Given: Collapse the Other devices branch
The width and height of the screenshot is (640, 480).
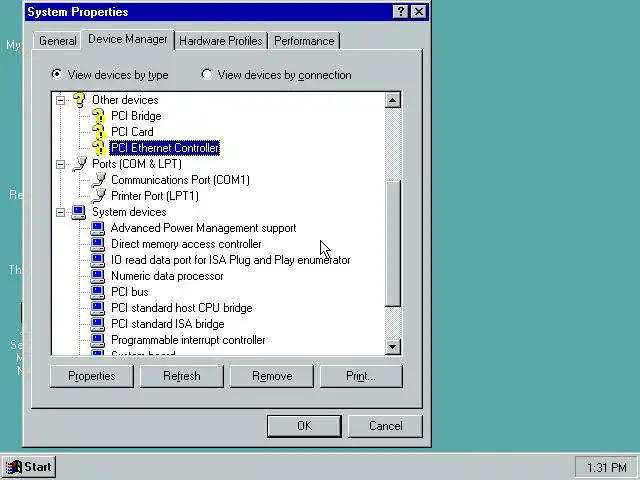Looking at the screenshot, I should (60, 100).
